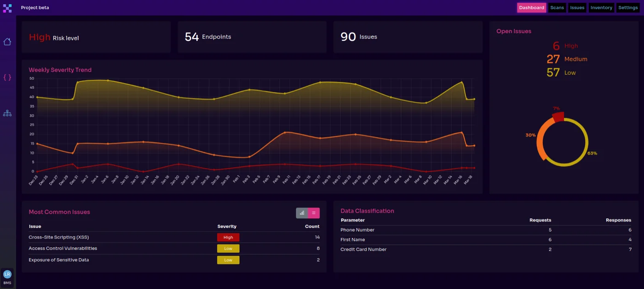The width and height of the screenshot is (644, 289).
Task: Click the red High severity badge on XSS row
Action: pos(228,237)
